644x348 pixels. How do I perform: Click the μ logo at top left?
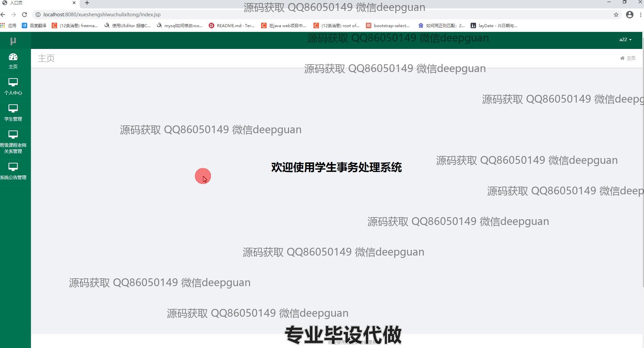pos(13,41)
